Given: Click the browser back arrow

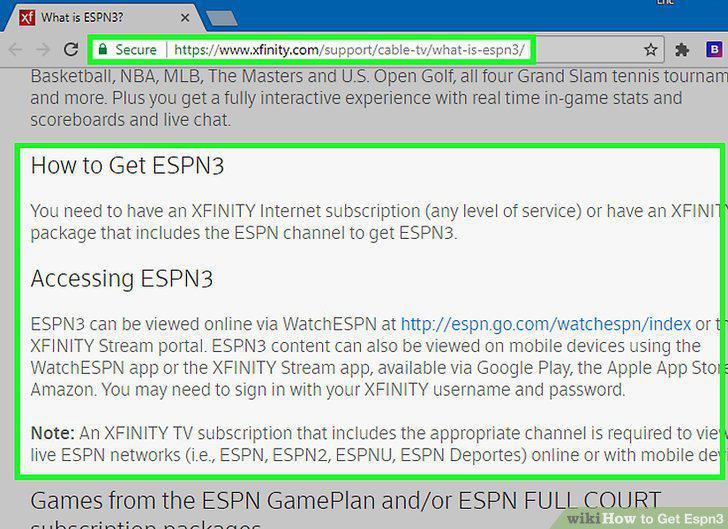Looking at the screenshot, I should [15, 49].
